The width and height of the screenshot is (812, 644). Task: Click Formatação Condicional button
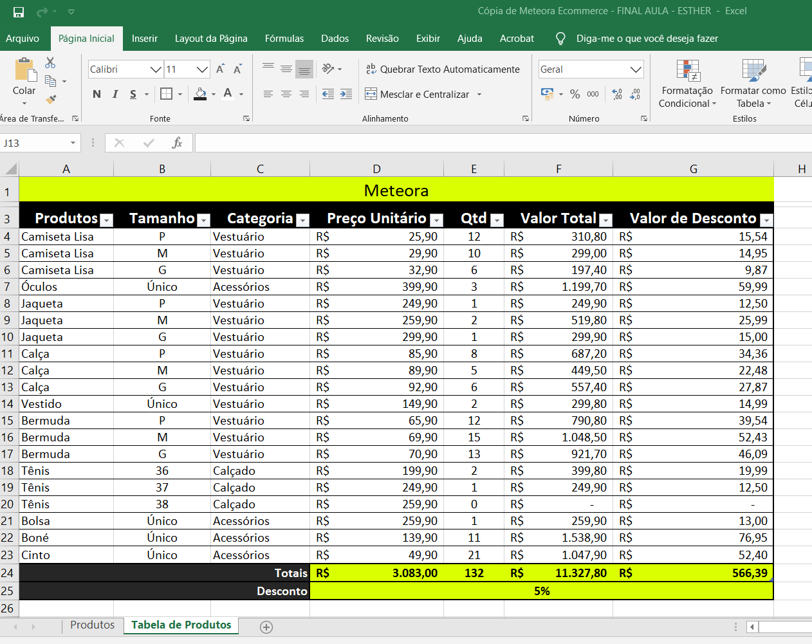(x=687, y=84)
